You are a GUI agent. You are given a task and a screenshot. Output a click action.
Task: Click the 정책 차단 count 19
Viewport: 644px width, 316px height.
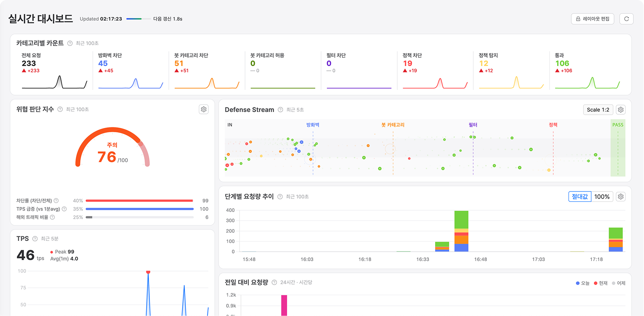[408, 63]
